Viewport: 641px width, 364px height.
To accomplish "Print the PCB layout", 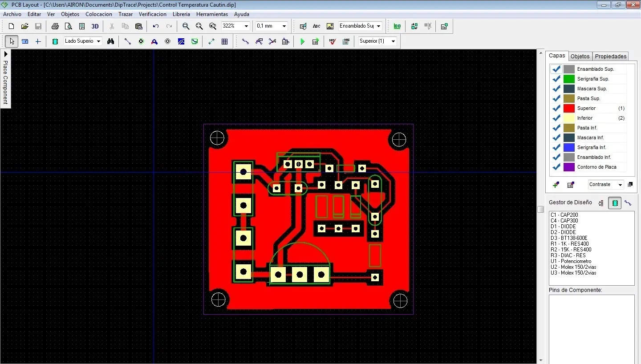I will 55,26.
